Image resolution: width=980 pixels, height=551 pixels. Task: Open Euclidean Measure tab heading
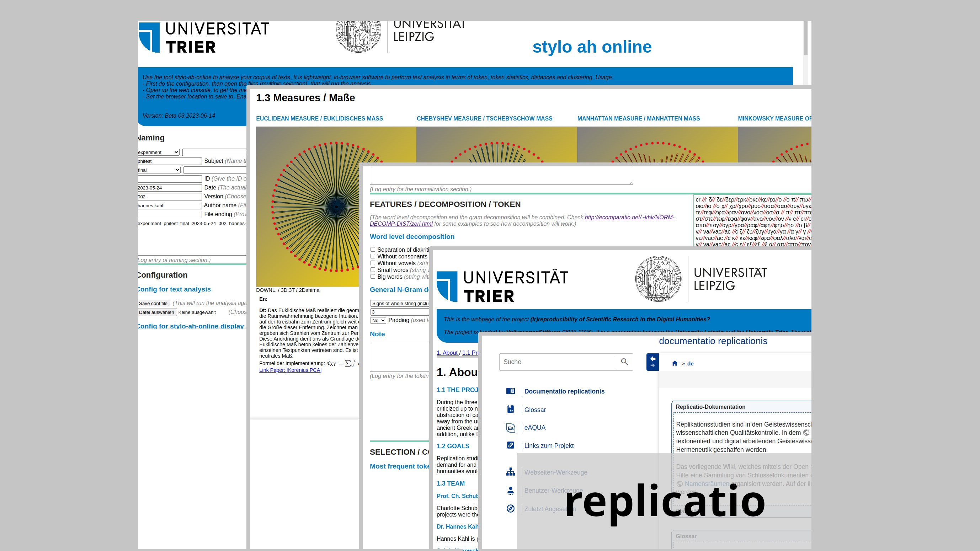tap(320, 119)
